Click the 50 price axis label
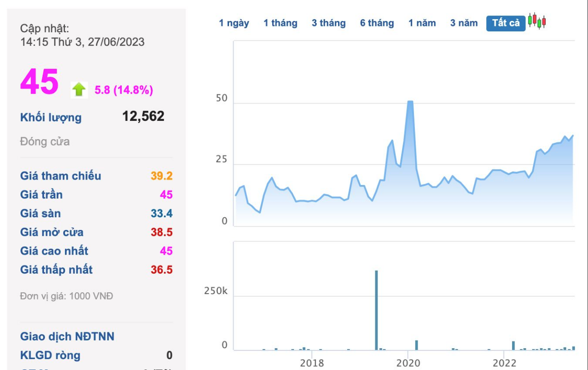This screenshot has width=588, height=370. [221, 99]
